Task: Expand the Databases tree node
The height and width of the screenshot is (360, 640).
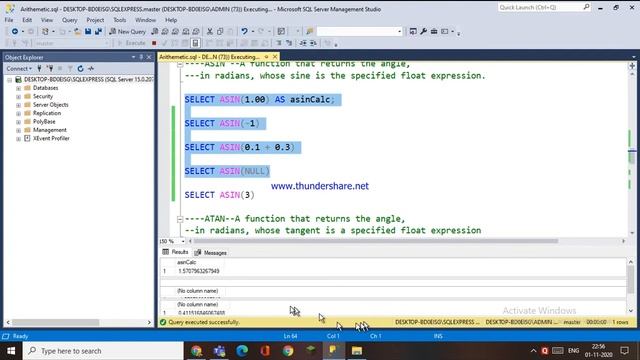Action: click(18, 88)
